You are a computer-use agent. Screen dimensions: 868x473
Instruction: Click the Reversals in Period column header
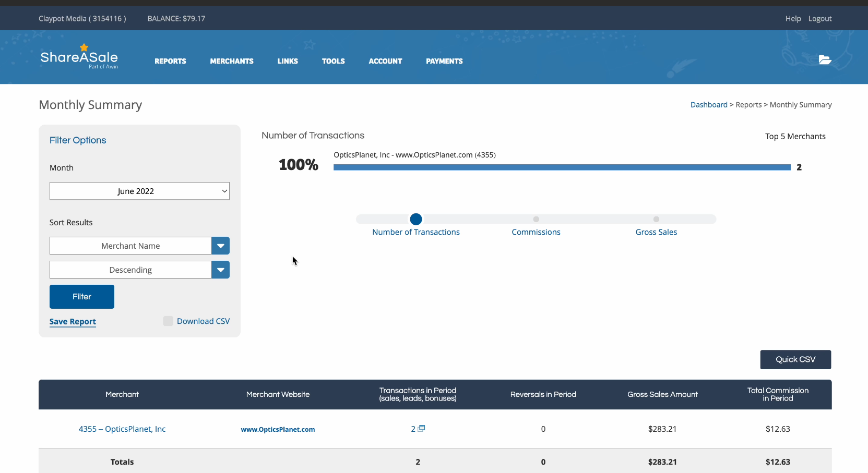(543, 394)
